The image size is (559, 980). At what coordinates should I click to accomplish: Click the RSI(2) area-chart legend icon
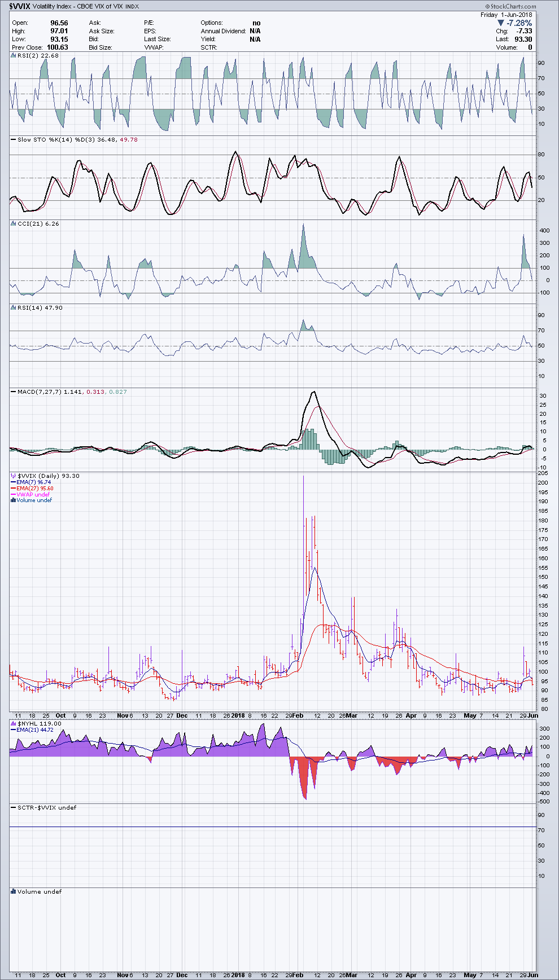click(14, 56)
